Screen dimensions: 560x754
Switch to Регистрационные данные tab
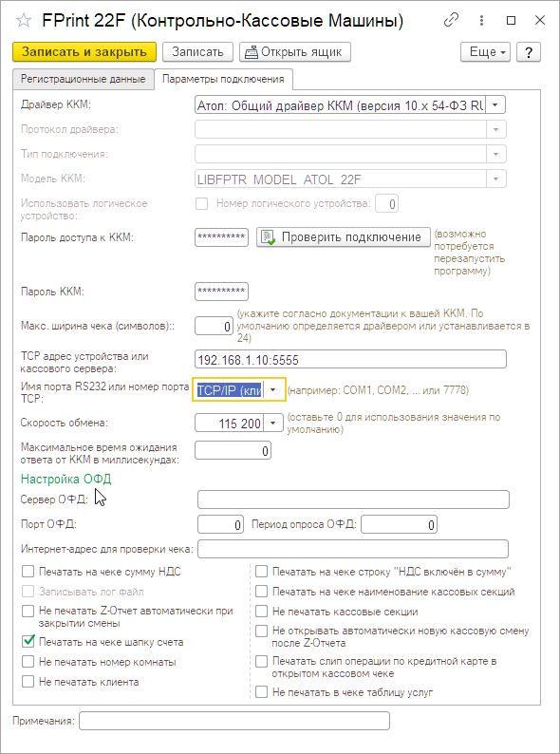(x=84, y=80)
